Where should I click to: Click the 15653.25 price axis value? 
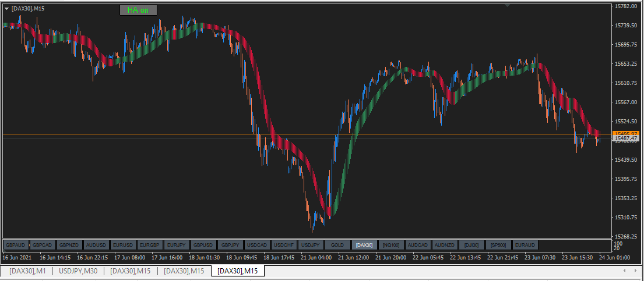coord(627,63)
